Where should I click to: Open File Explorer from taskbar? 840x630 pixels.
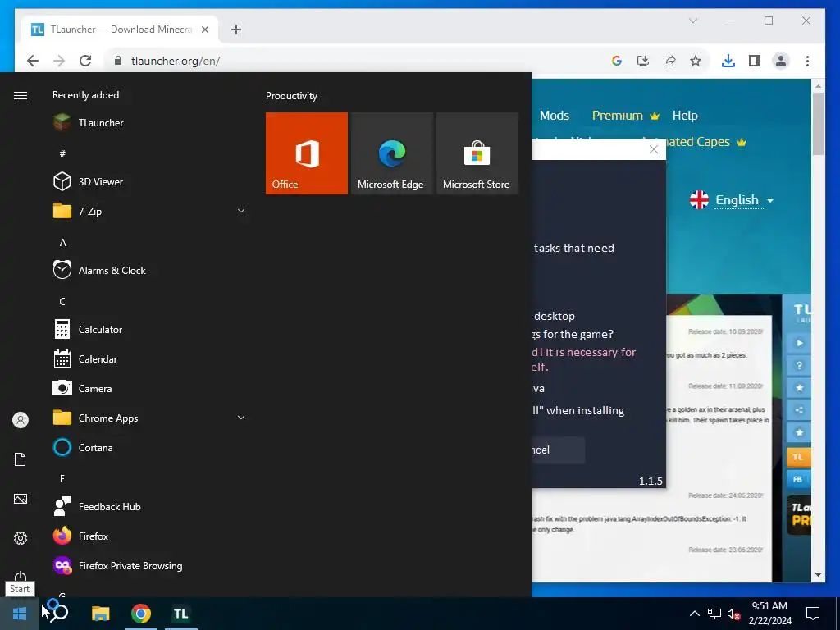pyautogui.click(x=101, y=614)
